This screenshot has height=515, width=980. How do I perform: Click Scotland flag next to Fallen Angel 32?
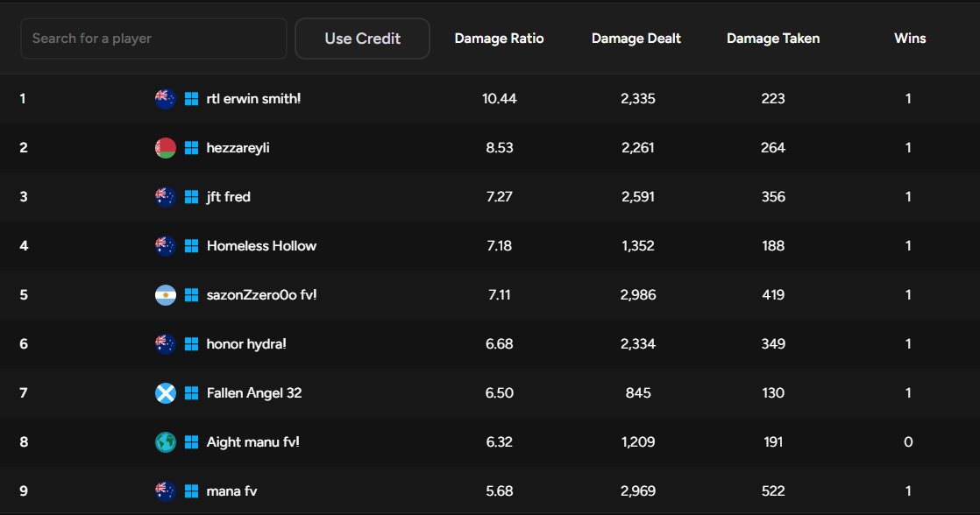pos(165,393)
